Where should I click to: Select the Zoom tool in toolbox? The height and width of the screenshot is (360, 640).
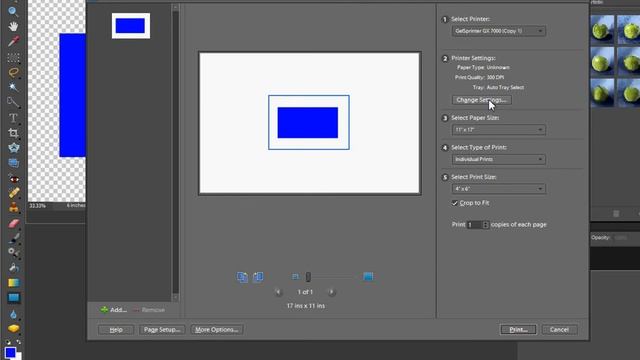(13, 11)
